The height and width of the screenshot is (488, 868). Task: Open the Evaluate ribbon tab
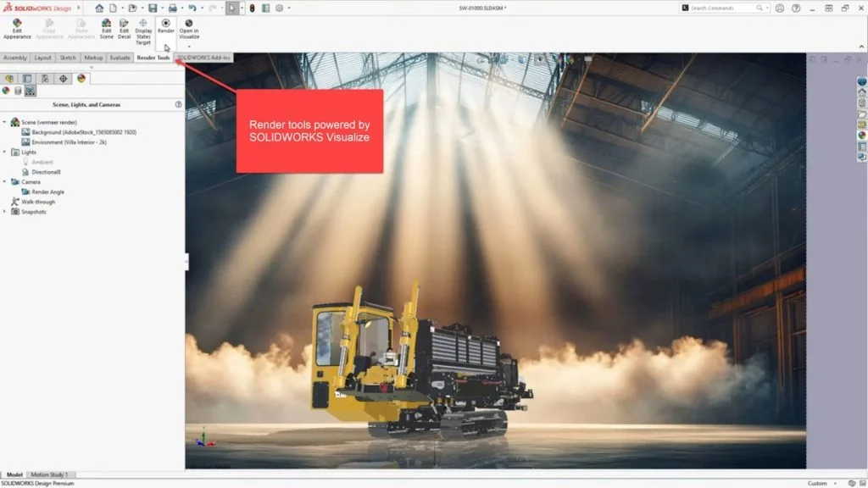120,58
